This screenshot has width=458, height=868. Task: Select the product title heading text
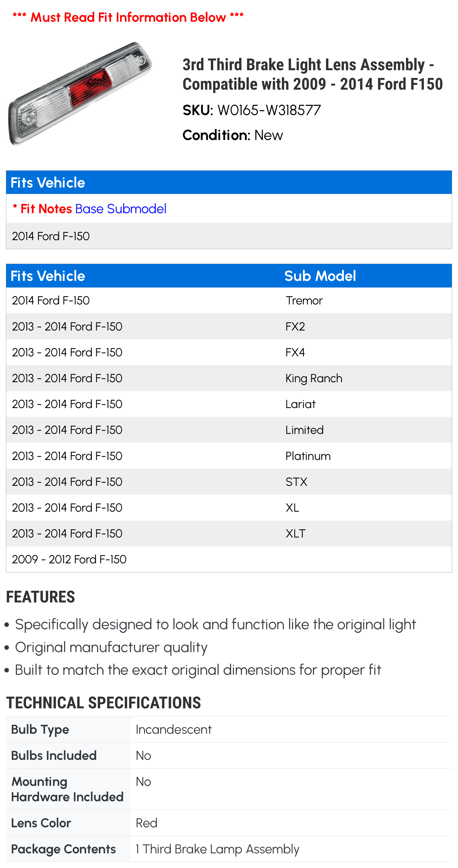(x=312, y=74)
